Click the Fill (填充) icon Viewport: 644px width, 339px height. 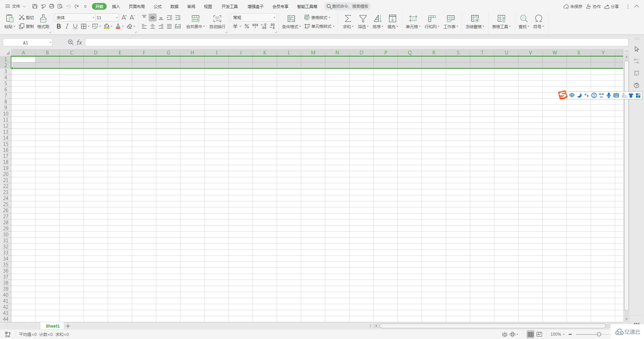pyautogui.click(x=392, y=18)
